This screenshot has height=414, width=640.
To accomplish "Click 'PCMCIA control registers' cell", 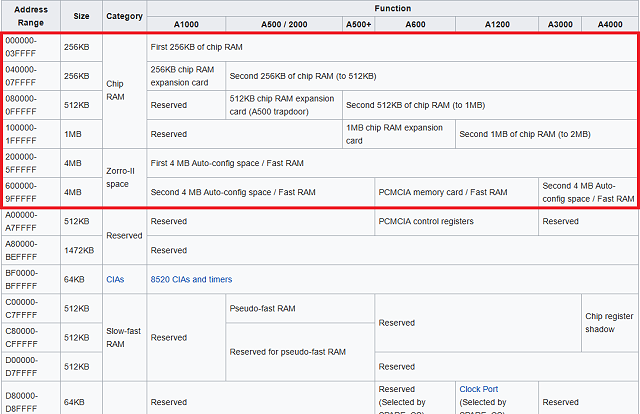I will tap(456, 221).
